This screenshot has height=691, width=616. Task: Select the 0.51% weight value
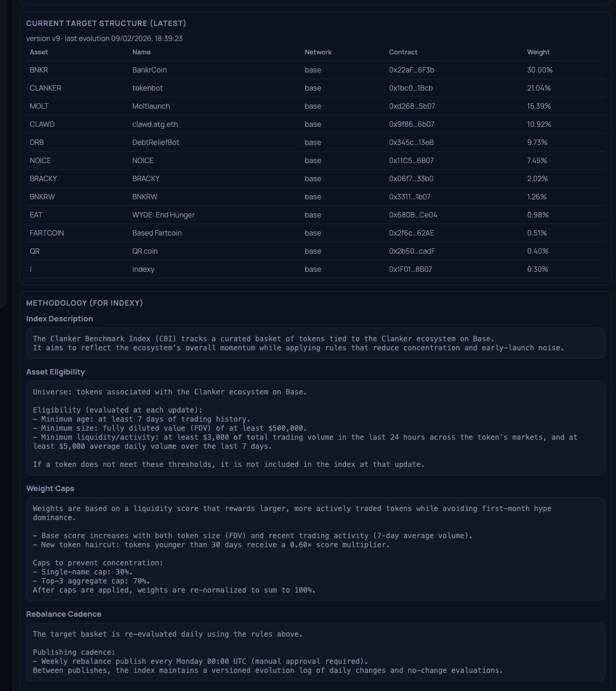pos(537,233)
